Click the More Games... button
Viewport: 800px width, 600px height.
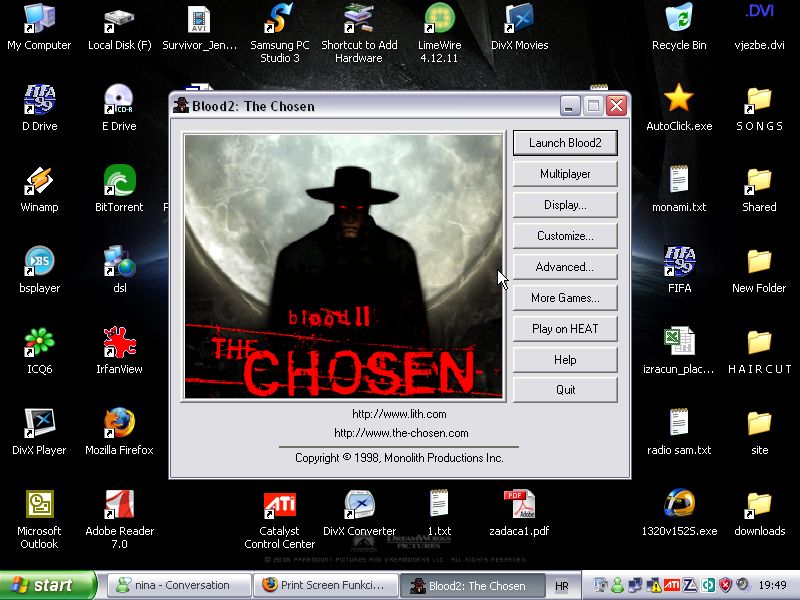point(565,298)
